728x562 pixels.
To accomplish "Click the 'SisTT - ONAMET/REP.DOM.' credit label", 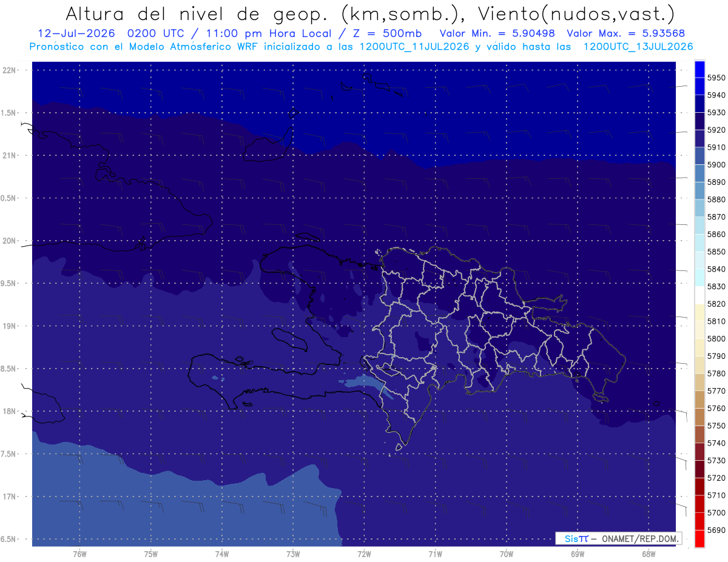I will 618,538.
